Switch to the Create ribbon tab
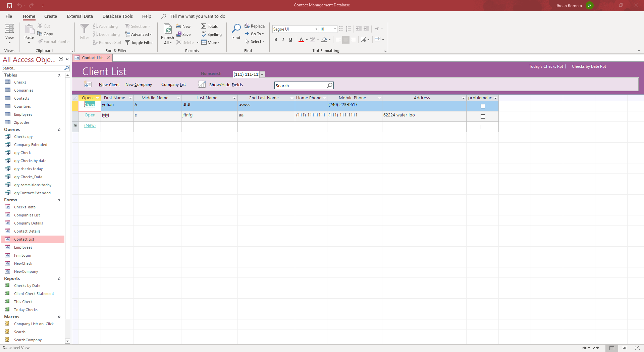The height and width of the screenshot is (352, 644). coord(50,16)
